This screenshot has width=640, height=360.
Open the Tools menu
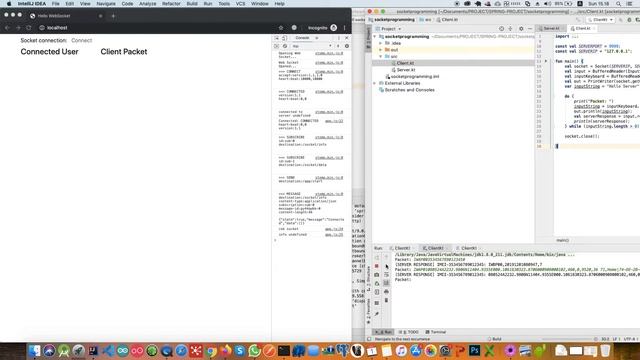tap(224, 4)
